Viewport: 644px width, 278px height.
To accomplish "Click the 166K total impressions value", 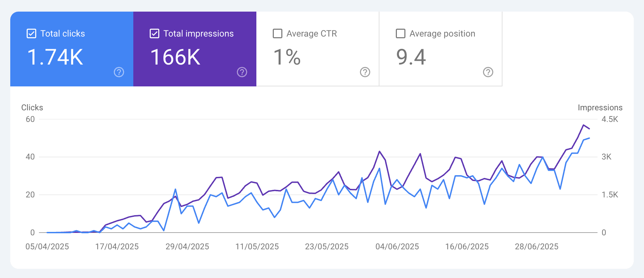I will click(175, 57).
